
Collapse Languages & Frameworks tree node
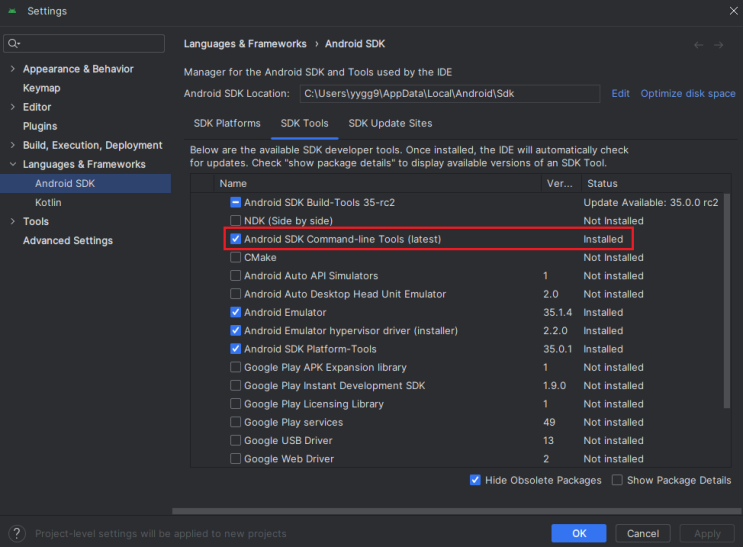tap(13, 164)
